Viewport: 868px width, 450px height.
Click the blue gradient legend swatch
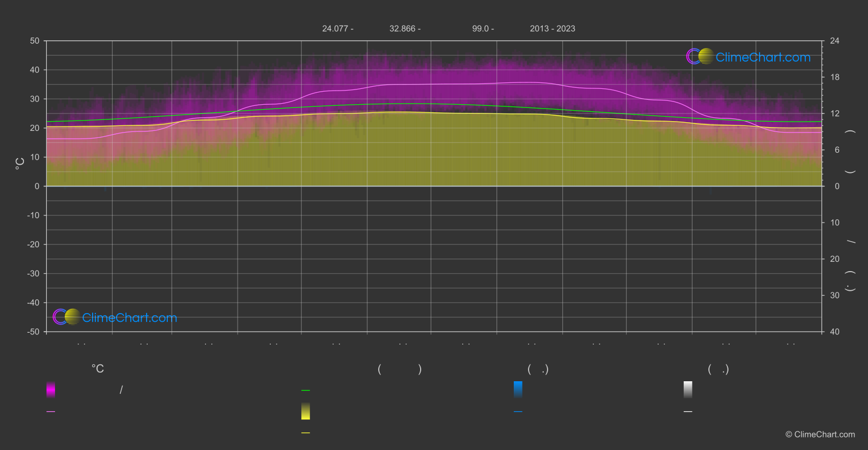[x=518, y=389]
